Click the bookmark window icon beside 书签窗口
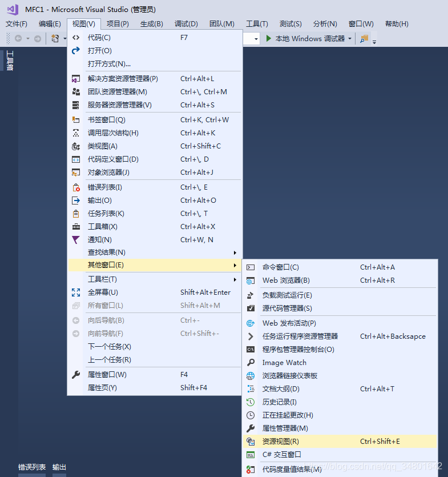 tap(76, 120)
